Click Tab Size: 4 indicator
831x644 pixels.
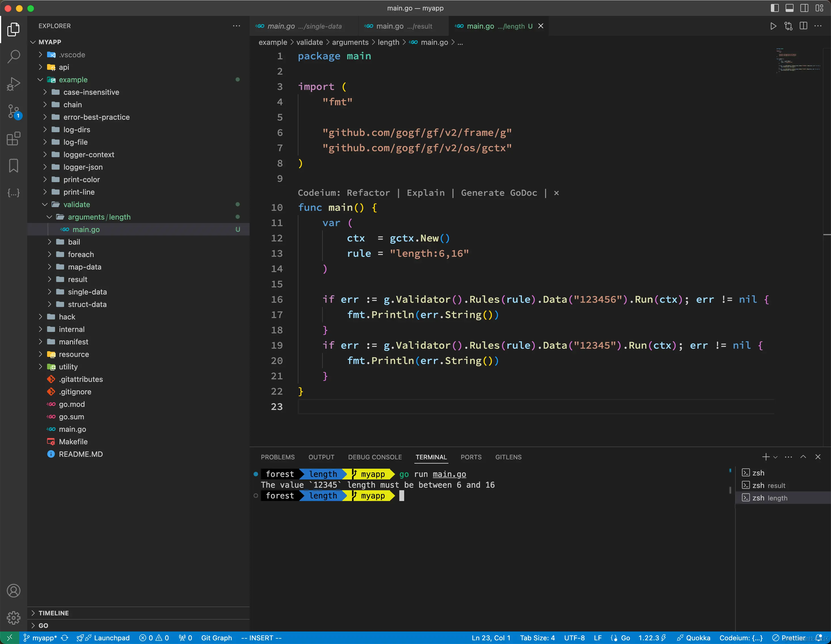coord(537,638)
